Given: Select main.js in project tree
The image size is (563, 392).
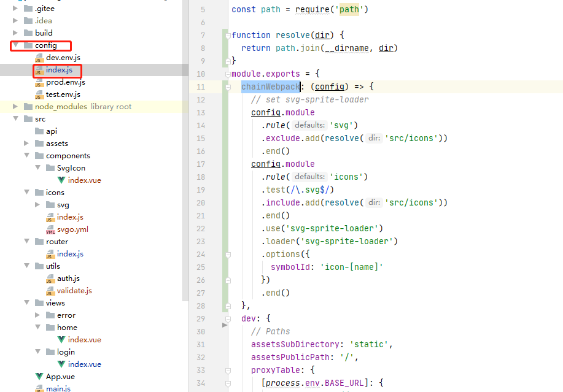Looking at the screenshot, I should (x=58, y=388).
